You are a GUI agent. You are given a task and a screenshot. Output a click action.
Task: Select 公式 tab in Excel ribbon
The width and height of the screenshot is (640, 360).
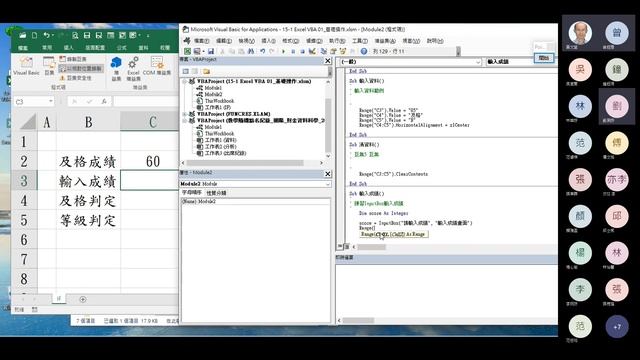coord(122,48)
